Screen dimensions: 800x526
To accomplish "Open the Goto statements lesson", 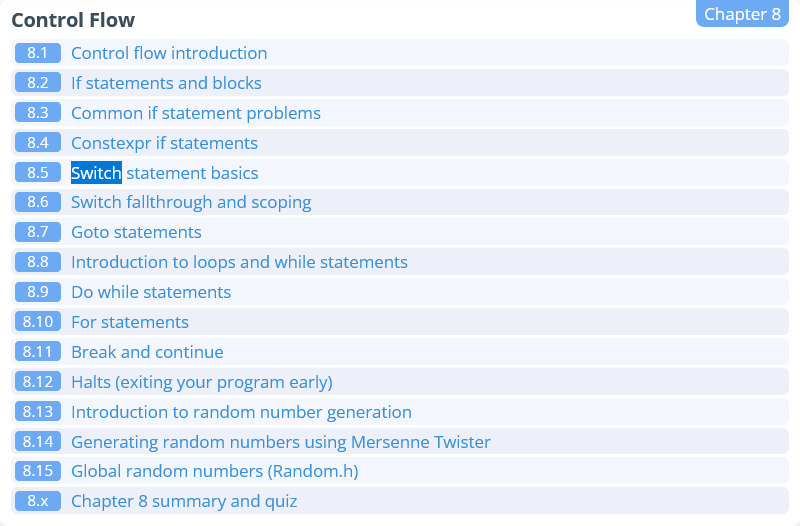I will [x=136, y=232].
